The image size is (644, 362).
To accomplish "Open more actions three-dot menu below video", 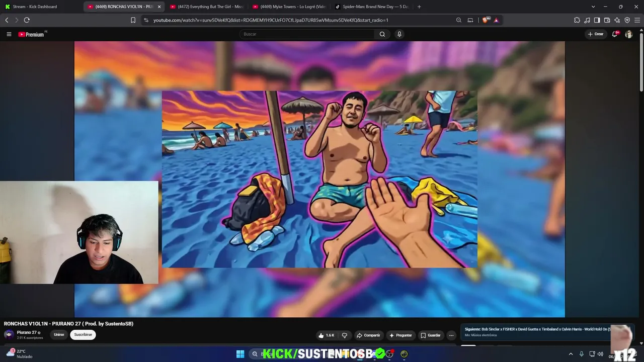I will (451, 335).
